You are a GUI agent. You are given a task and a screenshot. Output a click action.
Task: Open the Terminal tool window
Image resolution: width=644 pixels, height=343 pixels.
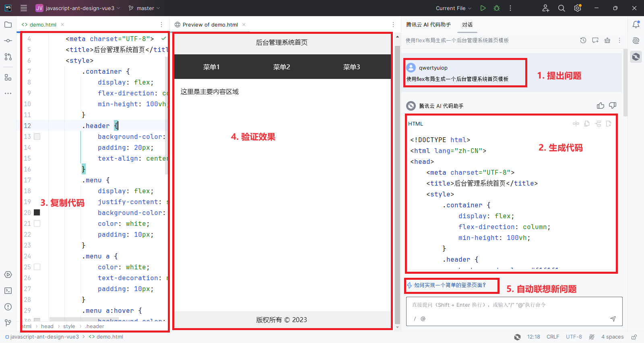(x=8, y=291)
